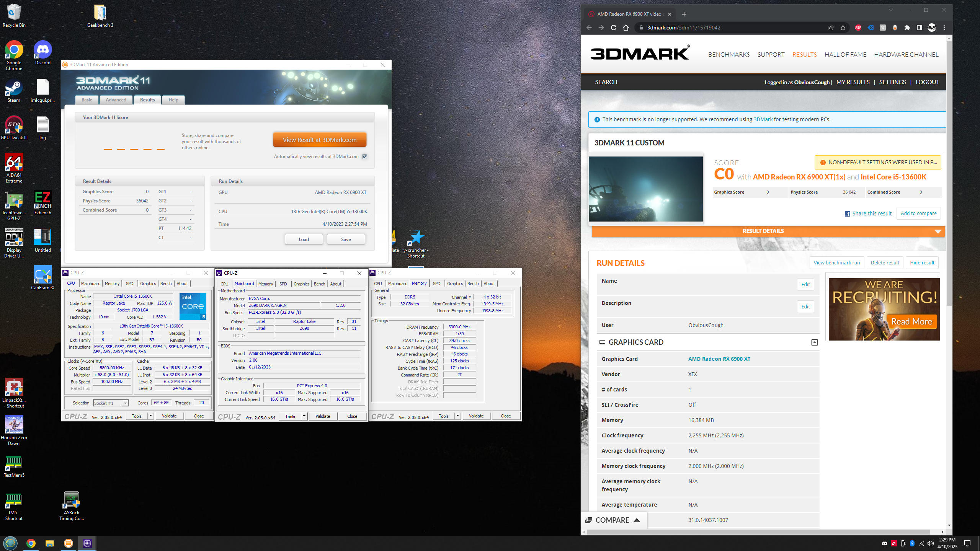Expand the RESULT DETAILS orange bar

(x=768, y=231)
